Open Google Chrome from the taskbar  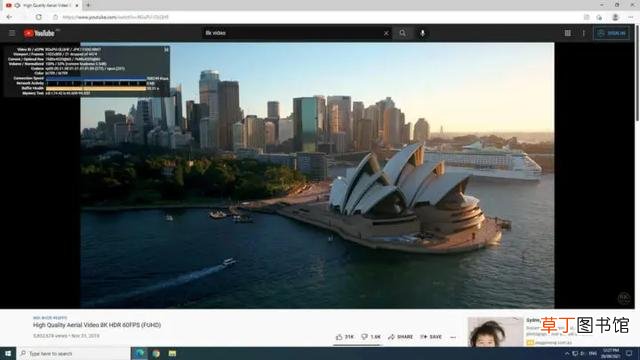click(156, 353)
